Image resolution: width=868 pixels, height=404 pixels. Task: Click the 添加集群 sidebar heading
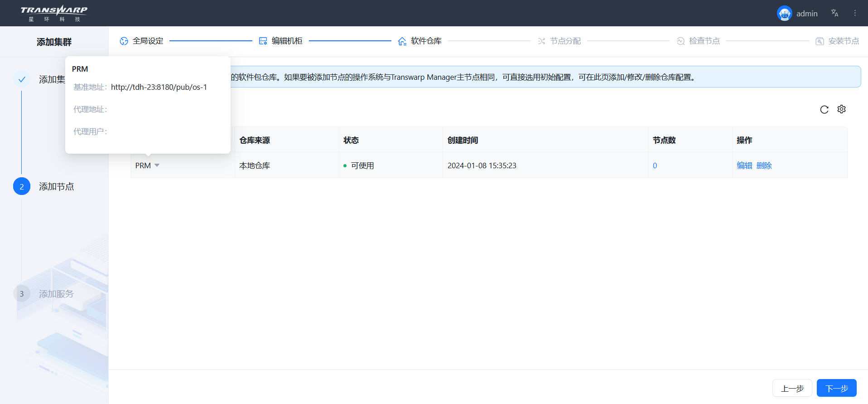click(x=54, y=42)
